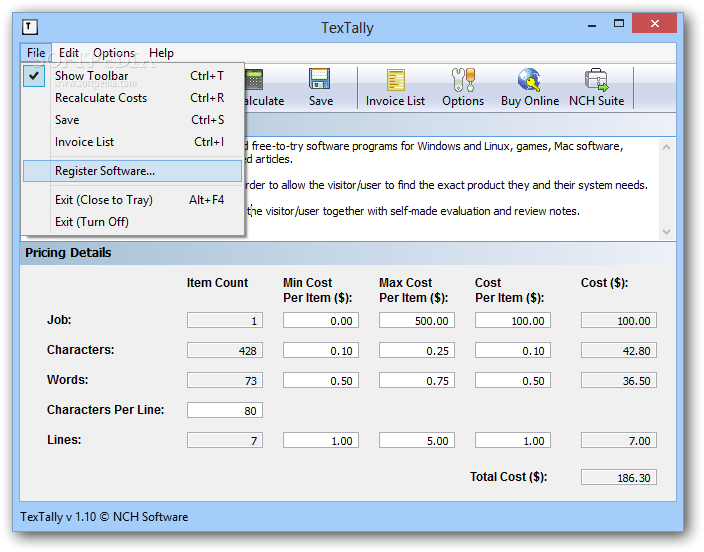
Task: Click the Job Cost Per Item field
Action: click(x=513, y=321)
